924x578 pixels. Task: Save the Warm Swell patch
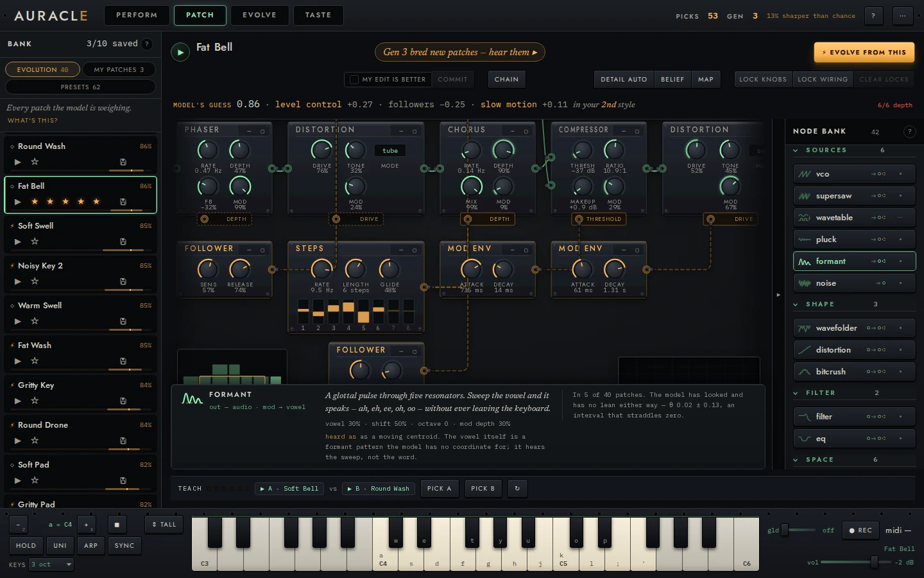coord(123,321)
